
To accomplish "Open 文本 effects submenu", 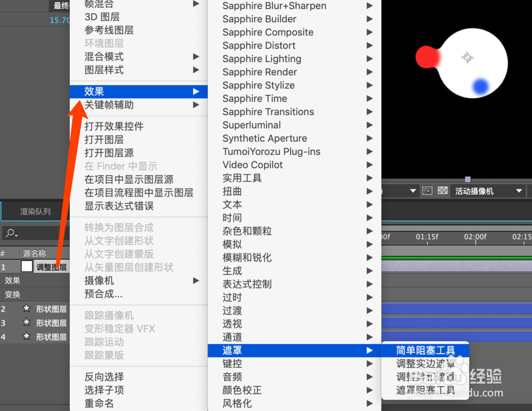I will click(x=295, y=204).
